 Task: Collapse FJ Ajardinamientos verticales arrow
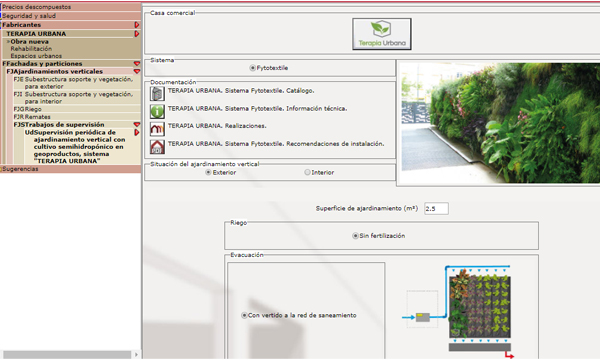tap(137, 72)
